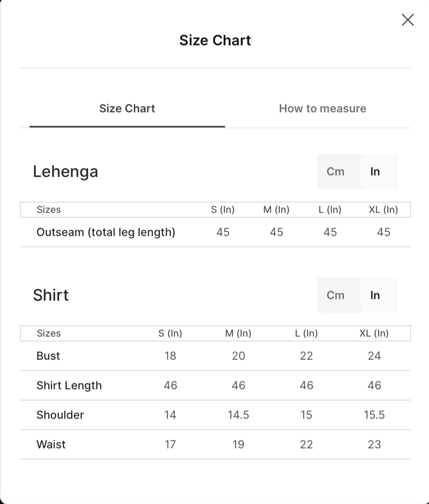Select In units for Lehenga
429x504 pixels.
point(375,172)
